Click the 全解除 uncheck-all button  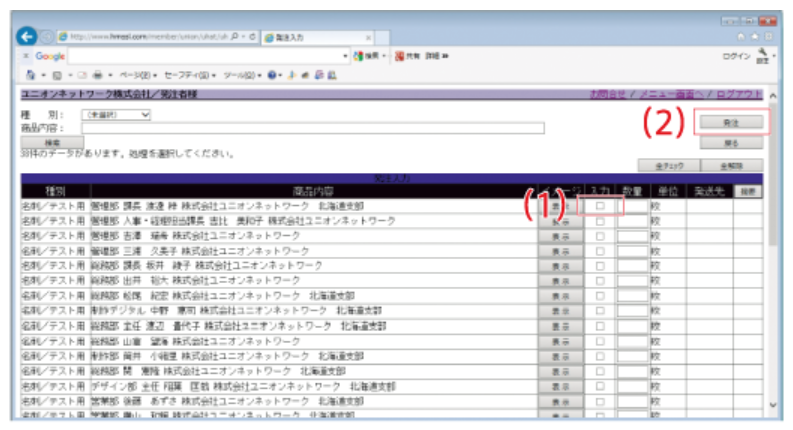[731, 165]
